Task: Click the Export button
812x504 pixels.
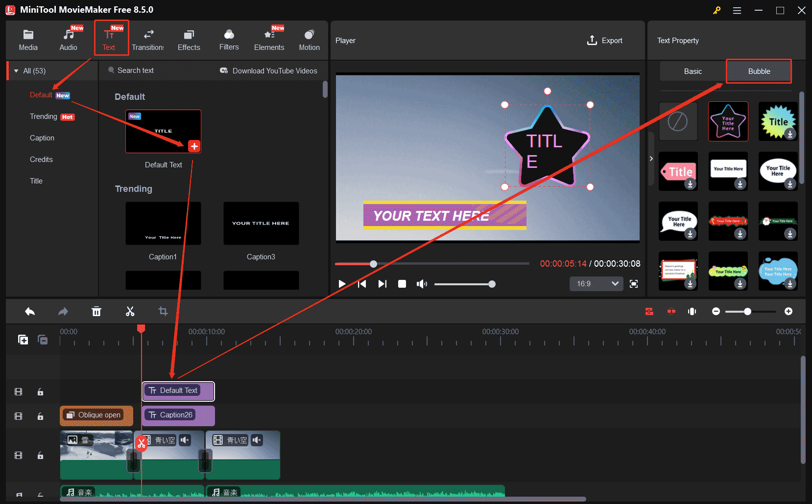Action: click(605, 40)
